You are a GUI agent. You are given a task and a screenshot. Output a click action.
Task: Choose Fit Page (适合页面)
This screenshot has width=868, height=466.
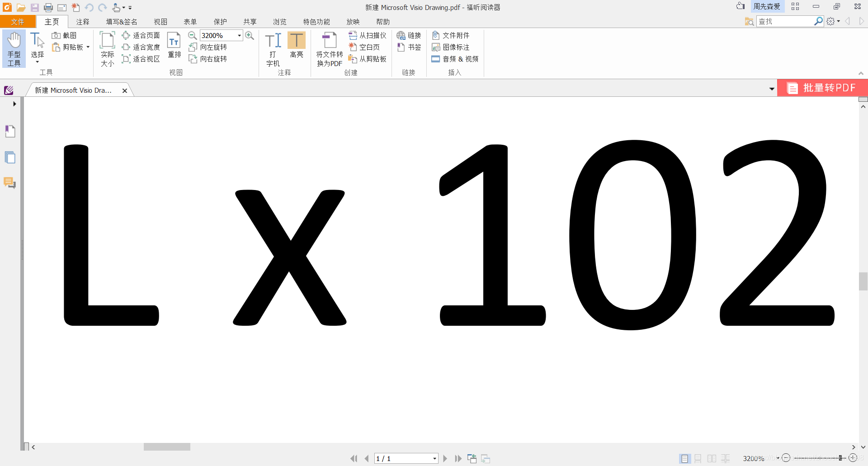click(141, 35)
